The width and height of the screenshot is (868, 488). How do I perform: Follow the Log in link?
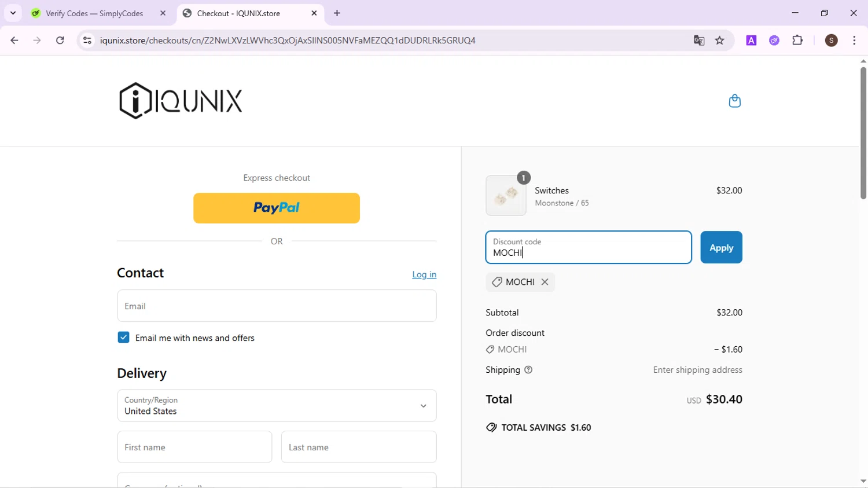tap(424, 274)
